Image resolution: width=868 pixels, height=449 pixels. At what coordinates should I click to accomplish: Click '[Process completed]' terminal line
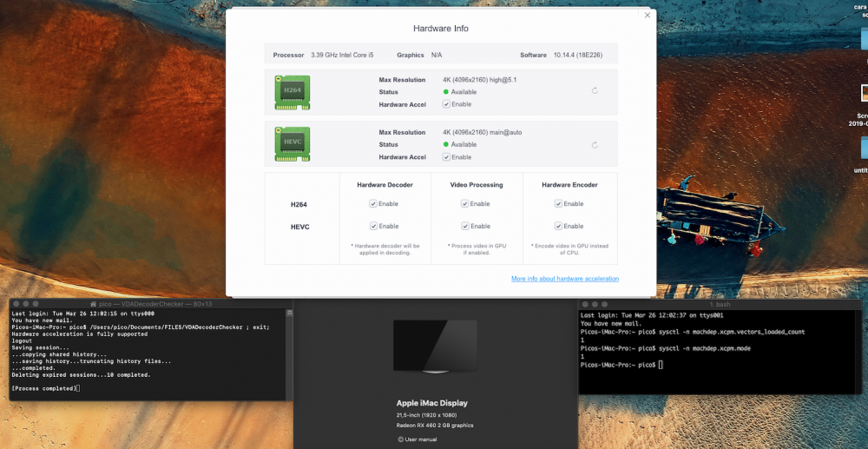[43, 388]
